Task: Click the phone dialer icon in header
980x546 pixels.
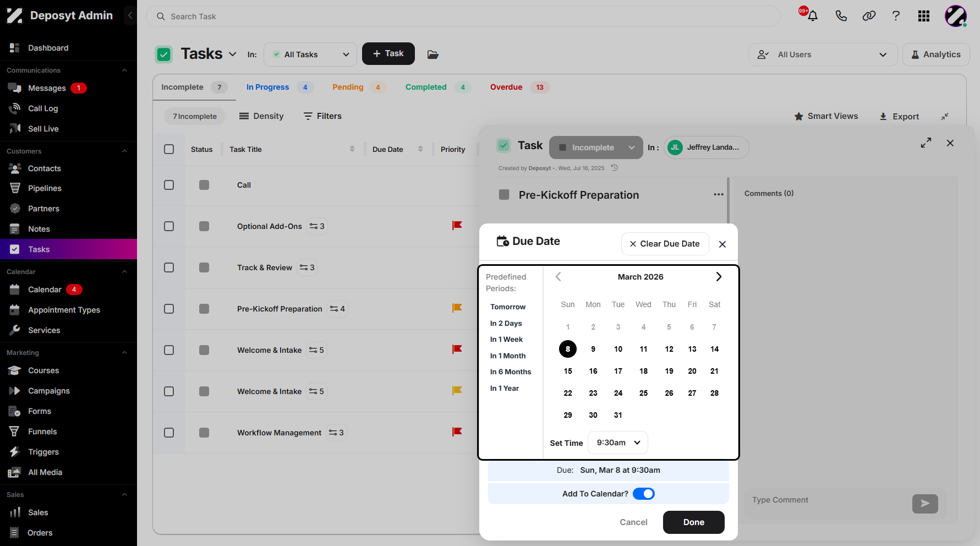Action: tap(841, 16)
